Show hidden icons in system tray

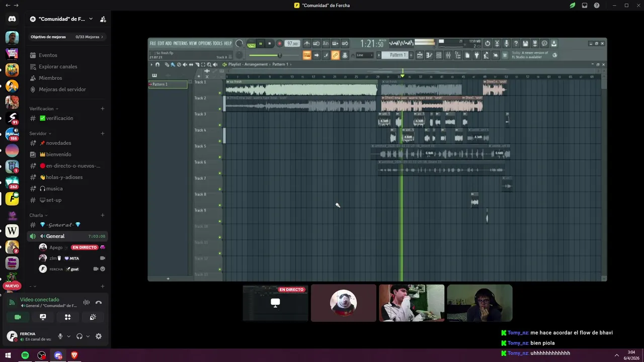pyautogui.click(x=617, y=355)
